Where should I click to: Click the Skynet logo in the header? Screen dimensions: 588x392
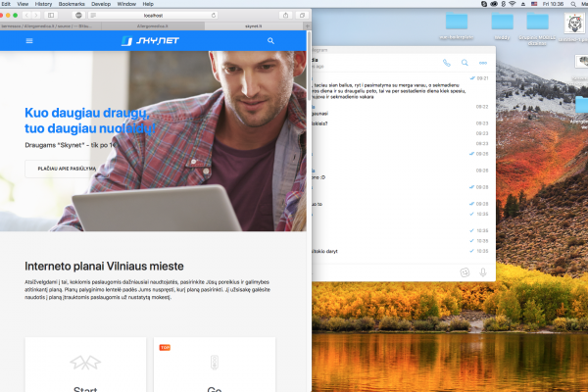(x=150, y=40)
